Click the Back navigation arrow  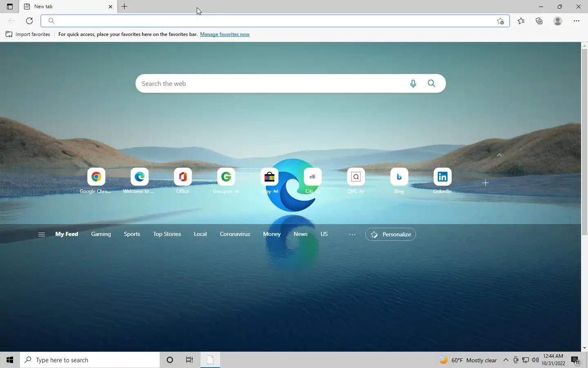pyautogui.click(x=11, y=21)
